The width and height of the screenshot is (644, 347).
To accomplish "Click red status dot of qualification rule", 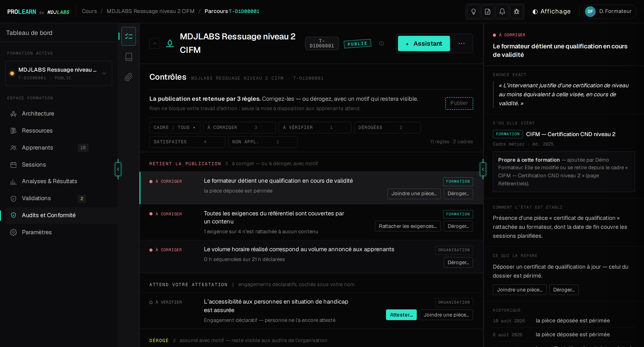I will pos(151,182).
